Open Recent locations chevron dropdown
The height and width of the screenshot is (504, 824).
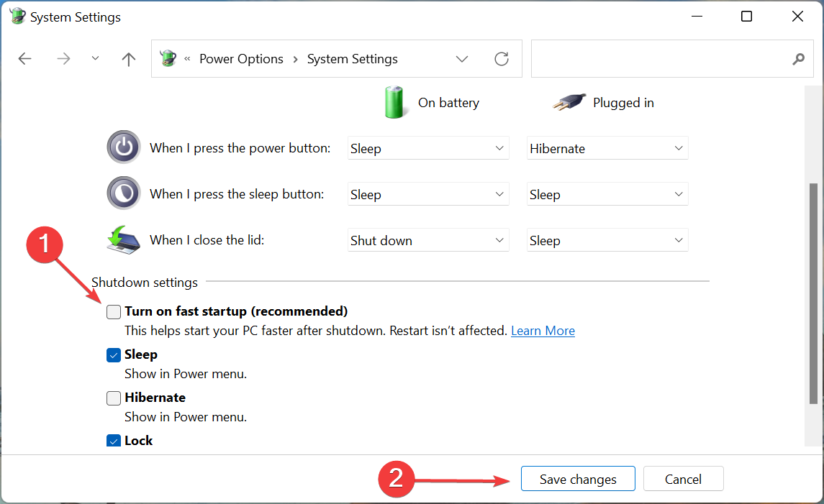point(95,59)
